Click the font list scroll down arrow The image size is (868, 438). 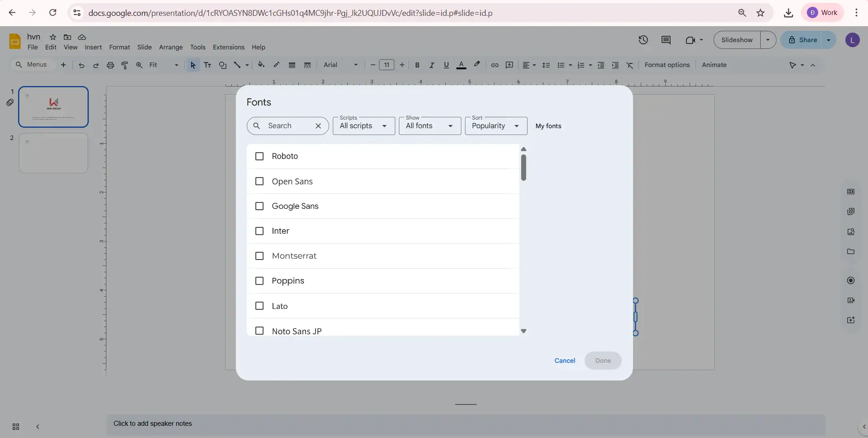[x=523, y=331]
